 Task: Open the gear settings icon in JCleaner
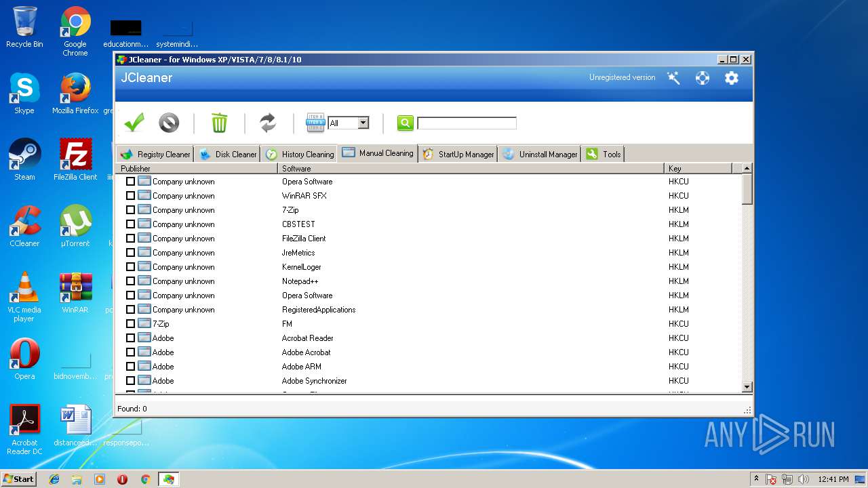[731, 78]
